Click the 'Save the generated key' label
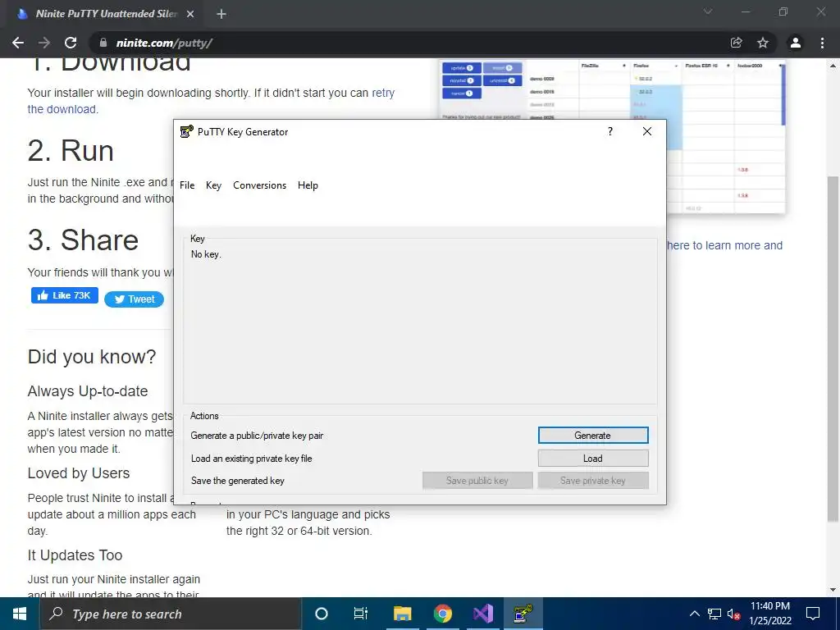 237,481
